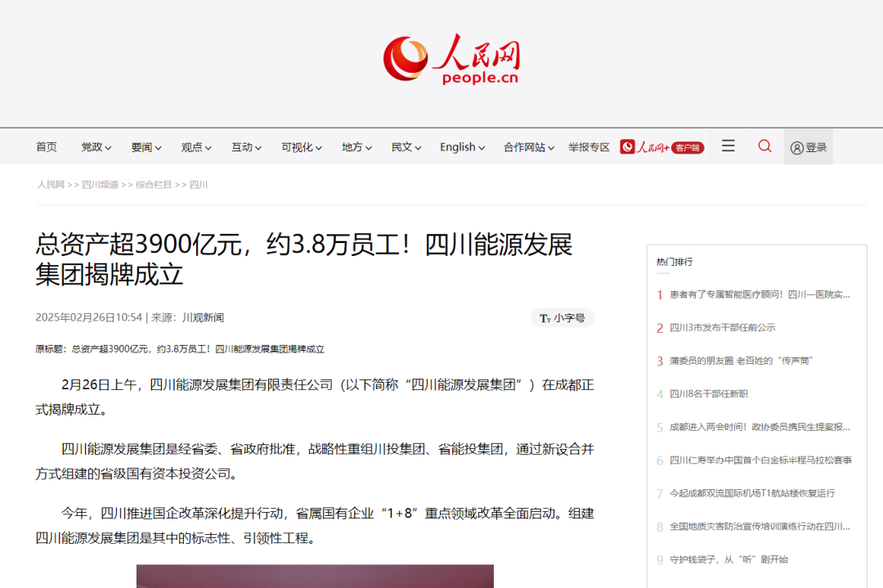Click the 综合栏目 breadcrumb link
This screenshot has height=588, width=883.
(x=154, y=185)
